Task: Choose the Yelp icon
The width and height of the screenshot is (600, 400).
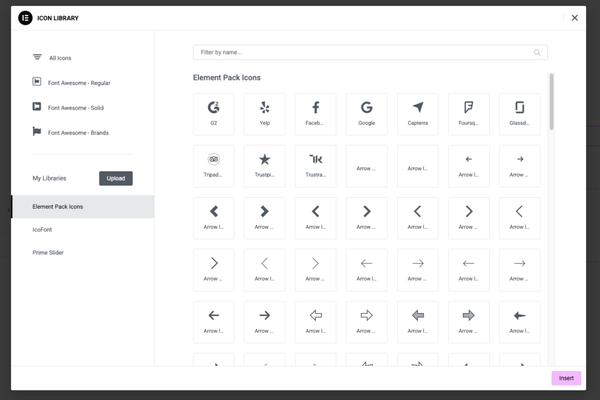Action: pos(264,114)
